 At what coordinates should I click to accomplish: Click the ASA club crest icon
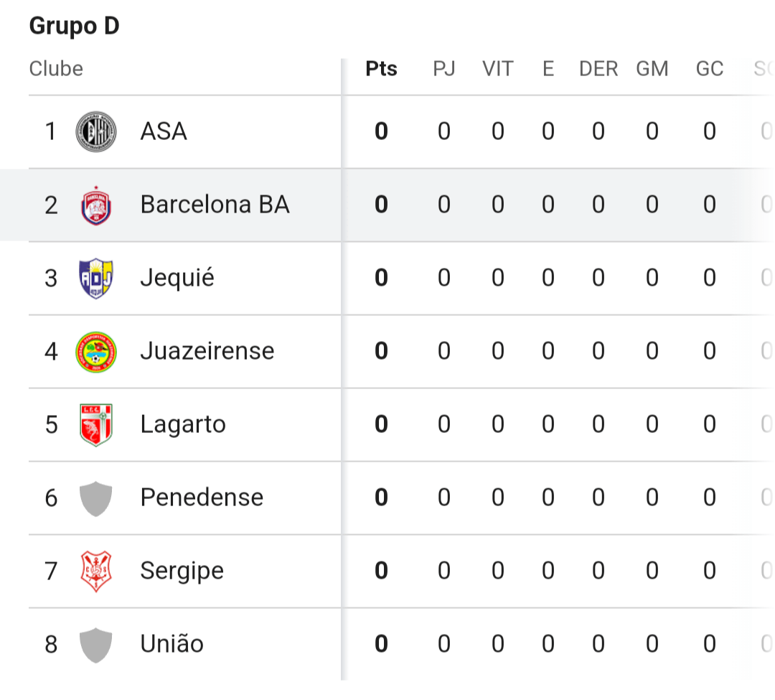pyautogui.click(x=96, y=131)
